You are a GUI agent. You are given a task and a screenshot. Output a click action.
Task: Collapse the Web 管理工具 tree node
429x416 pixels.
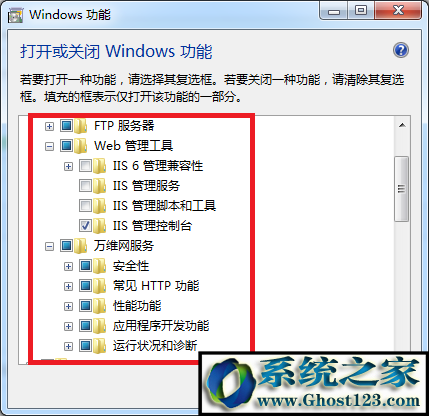[49, 146]
